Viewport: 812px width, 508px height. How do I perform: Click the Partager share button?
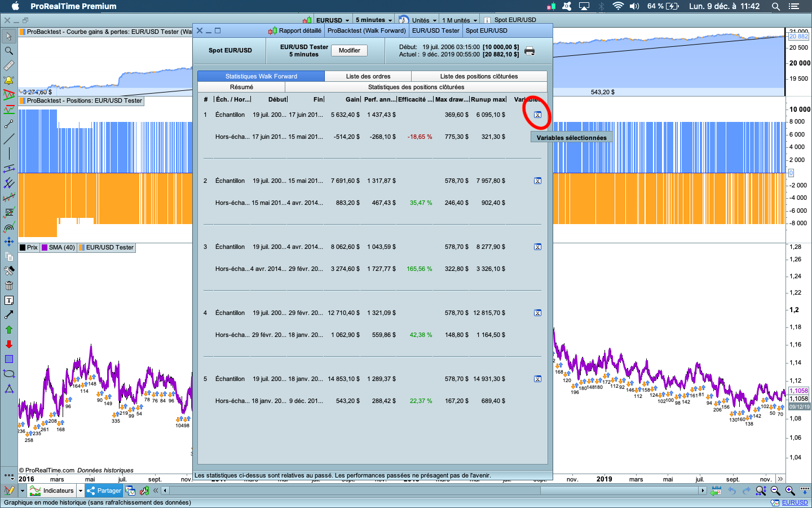pyautogui.click(x=104, y=491)
